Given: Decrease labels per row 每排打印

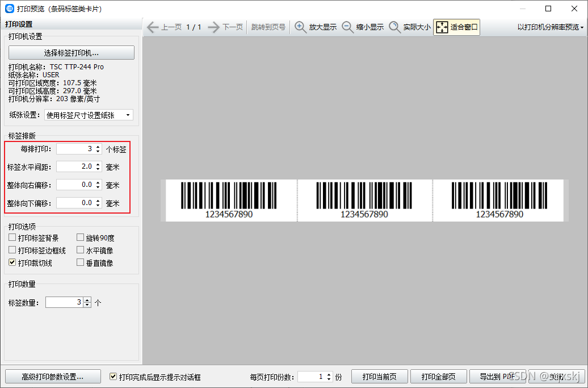Looking at the screenshot, I should tap(98, 151).
